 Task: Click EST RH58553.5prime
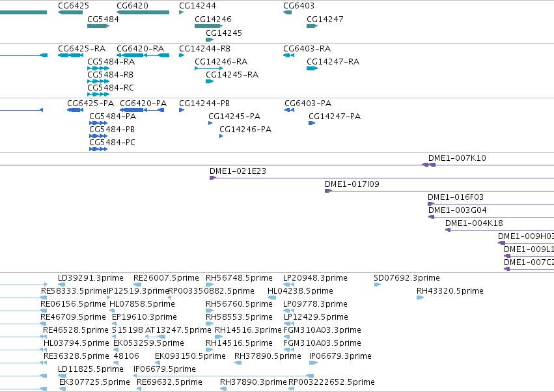point(239,317)
